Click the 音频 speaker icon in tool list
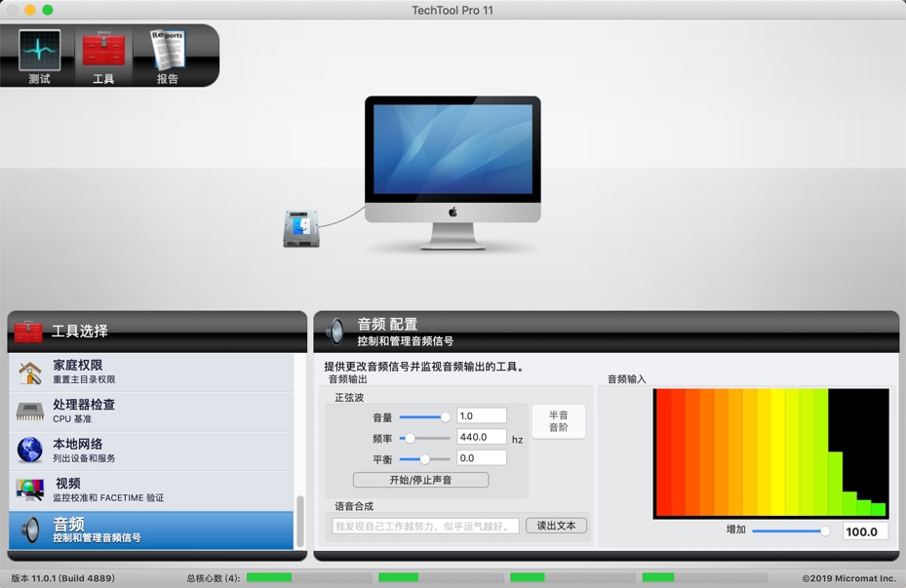906x588 pixels. click(x=30, y=529)
